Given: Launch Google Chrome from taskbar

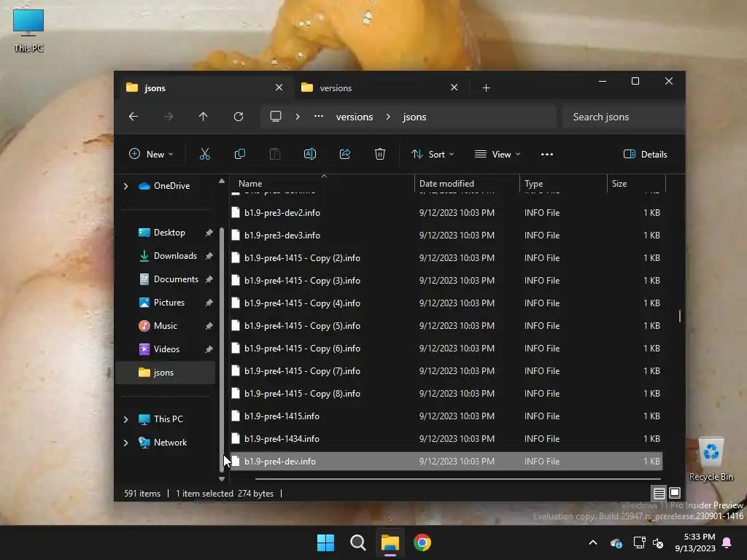Looking at the screenshot, I should (422, 542).
